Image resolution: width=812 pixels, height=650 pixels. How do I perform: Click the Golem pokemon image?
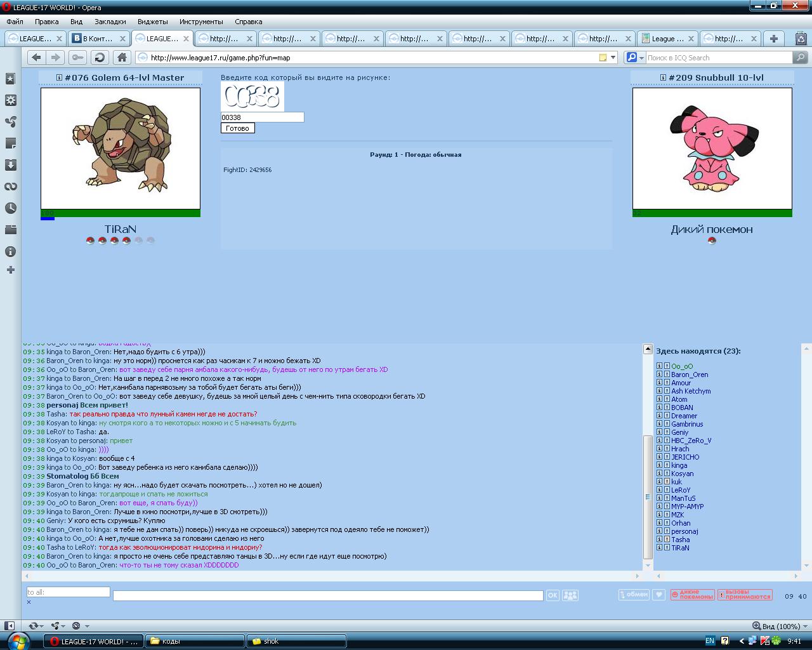click(x=121, y=149)
